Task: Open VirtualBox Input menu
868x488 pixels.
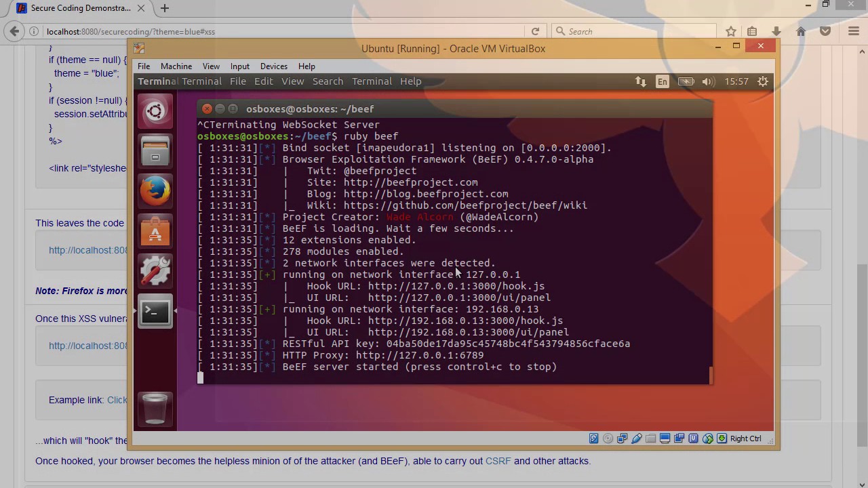Action: [240, 66]
